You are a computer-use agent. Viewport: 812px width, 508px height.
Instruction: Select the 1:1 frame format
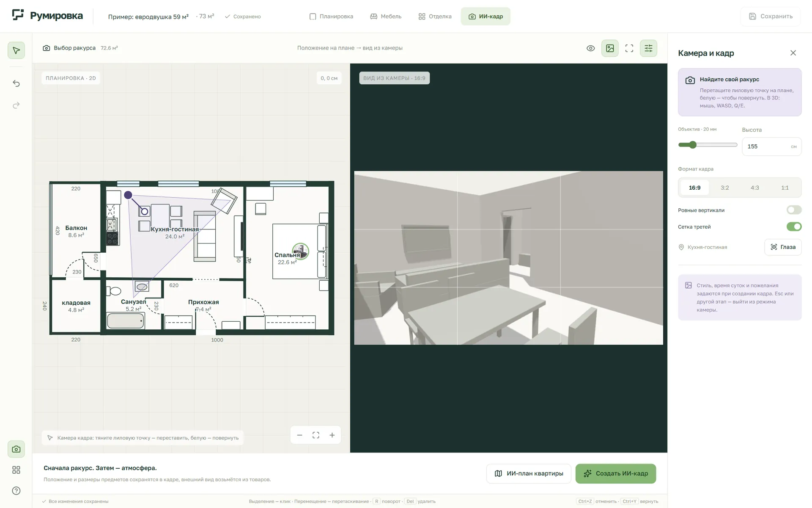pos(785,188)
